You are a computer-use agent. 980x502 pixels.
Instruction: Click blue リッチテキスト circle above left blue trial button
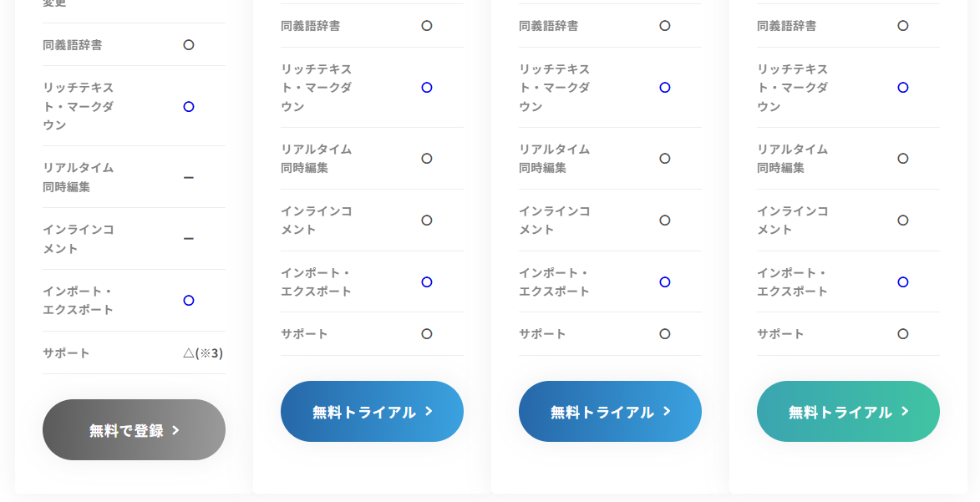click(427, 88)
